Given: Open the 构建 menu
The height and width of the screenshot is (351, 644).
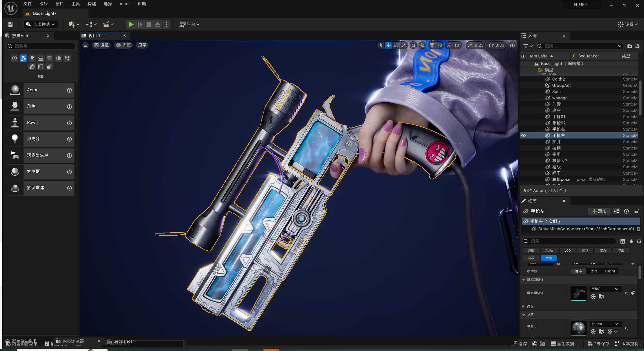Looking at the screenshot, I should 92,4.
